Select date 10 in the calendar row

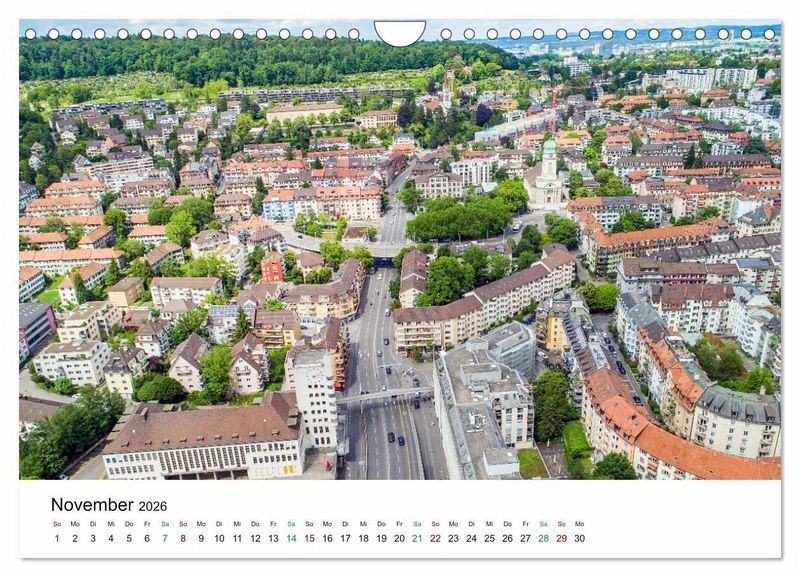(x=219, y=538)
